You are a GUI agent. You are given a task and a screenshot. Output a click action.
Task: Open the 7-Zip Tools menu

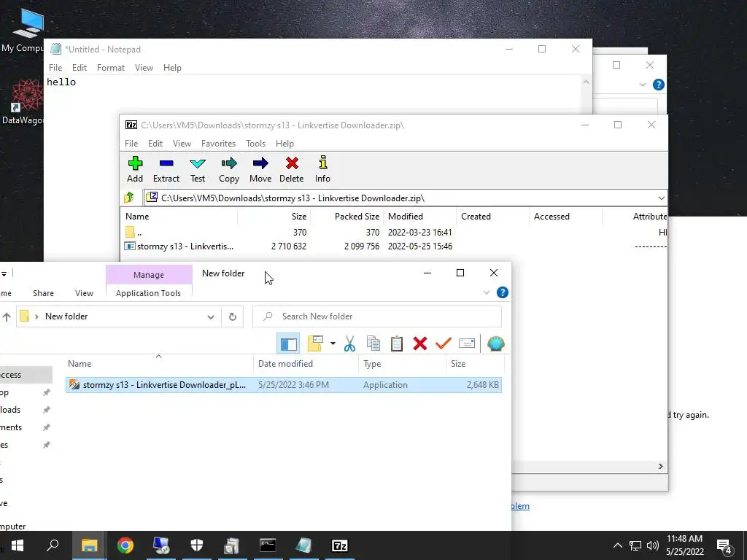click(255, 144)
